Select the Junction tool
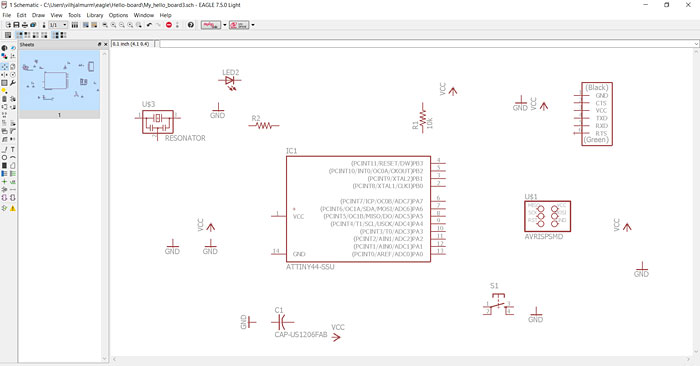 pos(4,181)
